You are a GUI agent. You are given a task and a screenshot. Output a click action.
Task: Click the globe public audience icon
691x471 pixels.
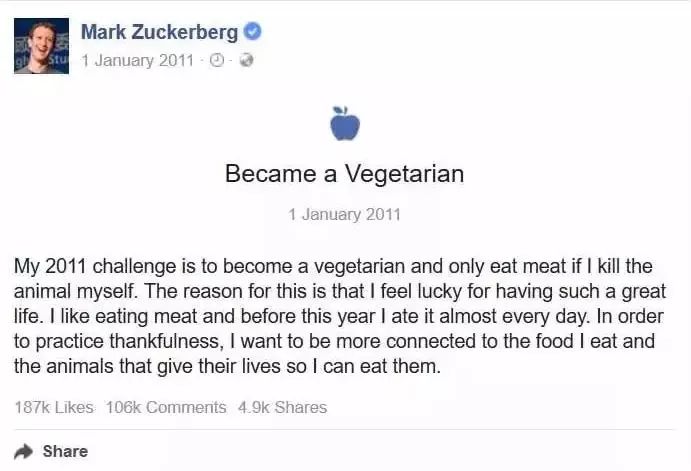(x=246, y=60)
